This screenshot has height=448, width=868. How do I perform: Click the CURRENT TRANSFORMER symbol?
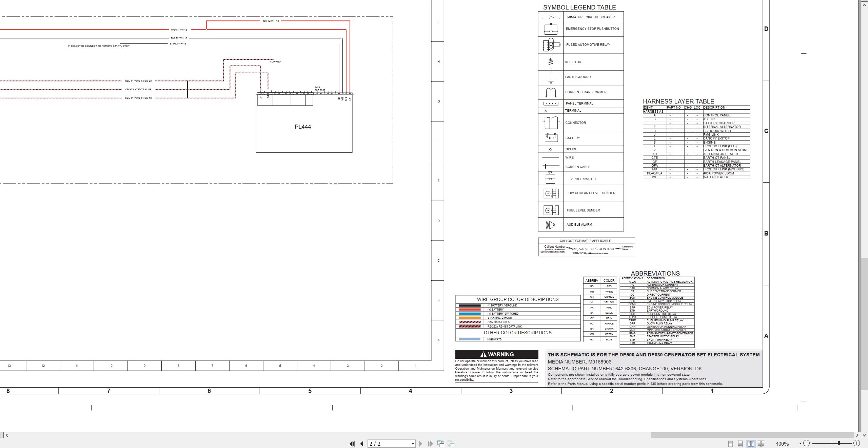[551, 93]
